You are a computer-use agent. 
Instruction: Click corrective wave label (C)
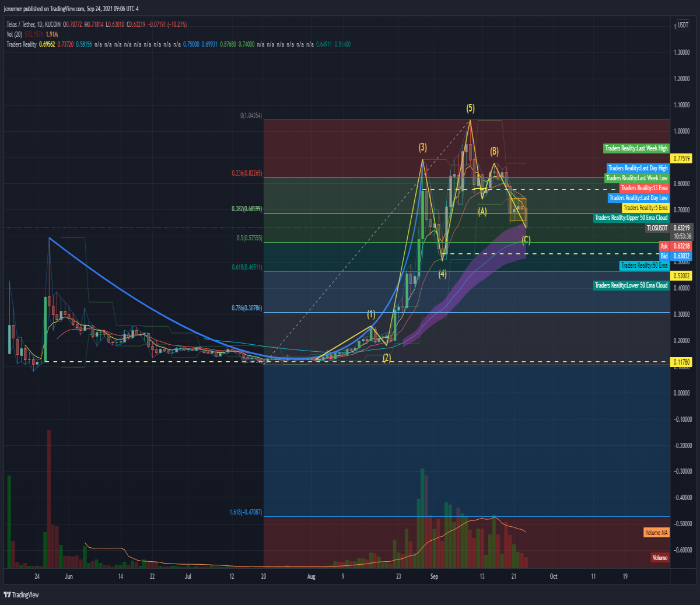[526, 240]
